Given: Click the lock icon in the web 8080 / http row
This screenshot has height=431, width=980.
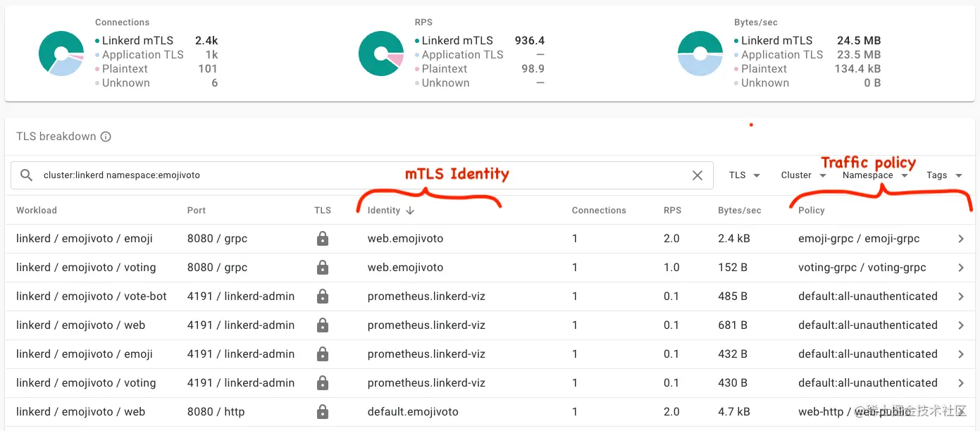Looking at the screenshot, I should coord(323,412).
